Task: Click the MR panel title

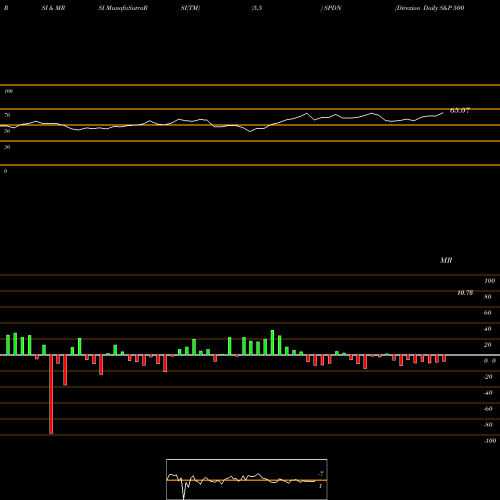Action: pos(446,260)
